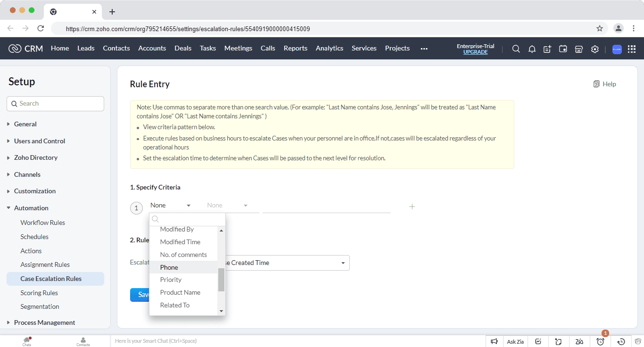Open the Analytics module tab
Viewport: 644px width, 347px height.
coord(330,48)
